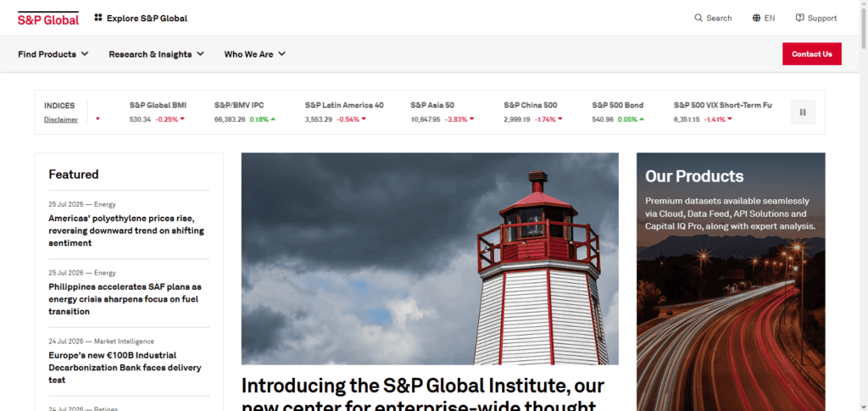868x411 pixels.
Task: Open the Our Products highway card
Action: [x=731, y=281]
